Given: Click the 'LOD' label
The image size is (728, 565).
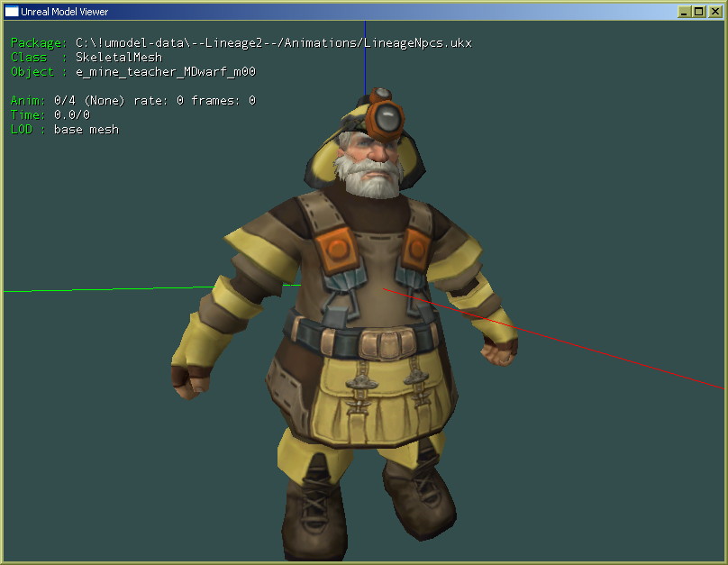Looking at the screenshot, I should coord(22,130).
